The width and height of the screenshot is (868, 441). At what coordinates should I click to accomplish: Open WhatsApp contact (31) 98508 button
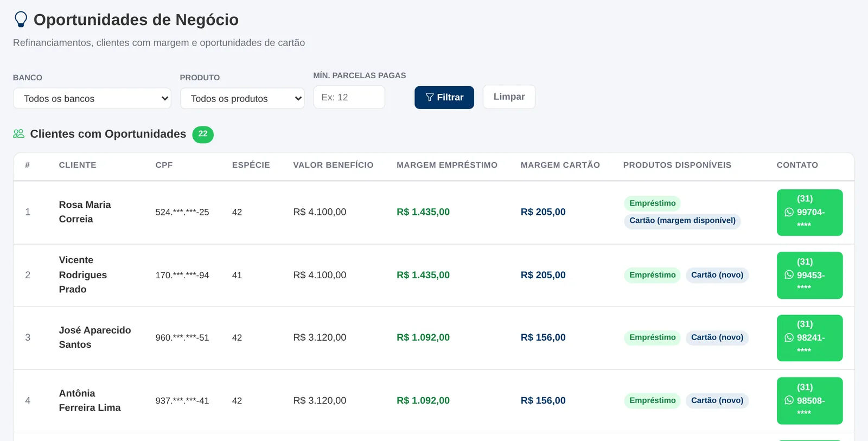809,400
